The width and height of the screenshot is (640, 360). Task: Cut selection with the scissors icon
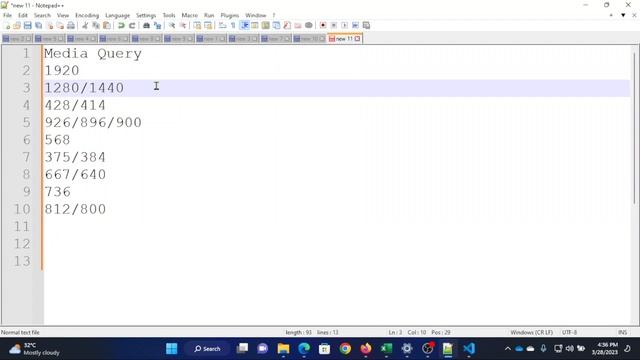tap(85, 26)
